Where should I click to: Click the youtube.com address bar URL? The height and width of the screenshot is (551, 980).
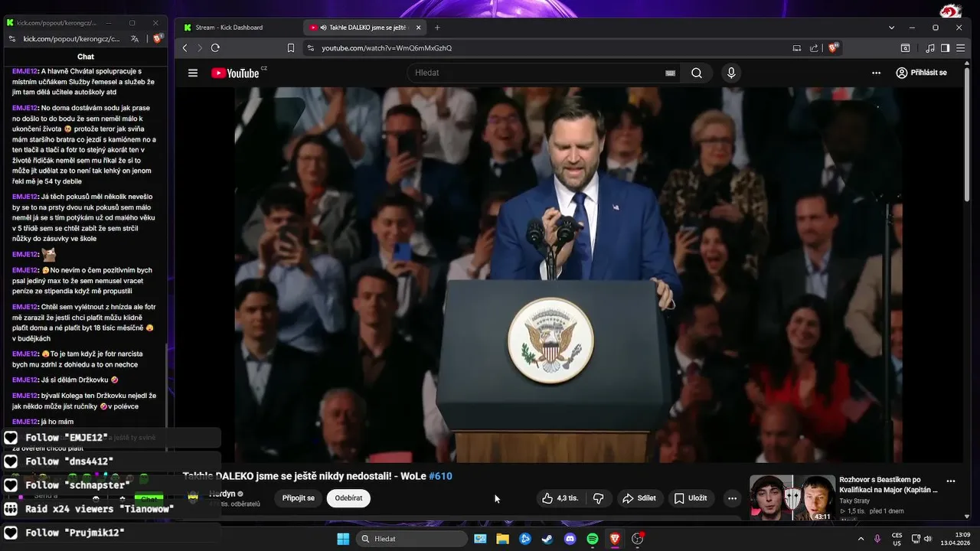pyautogui.click(x=387, y=48)
